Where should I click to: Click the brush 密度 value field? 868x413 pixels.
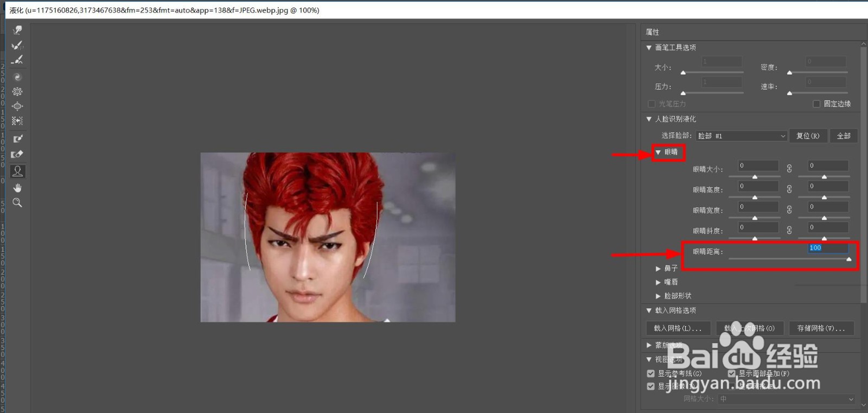[x=826, y=61]
